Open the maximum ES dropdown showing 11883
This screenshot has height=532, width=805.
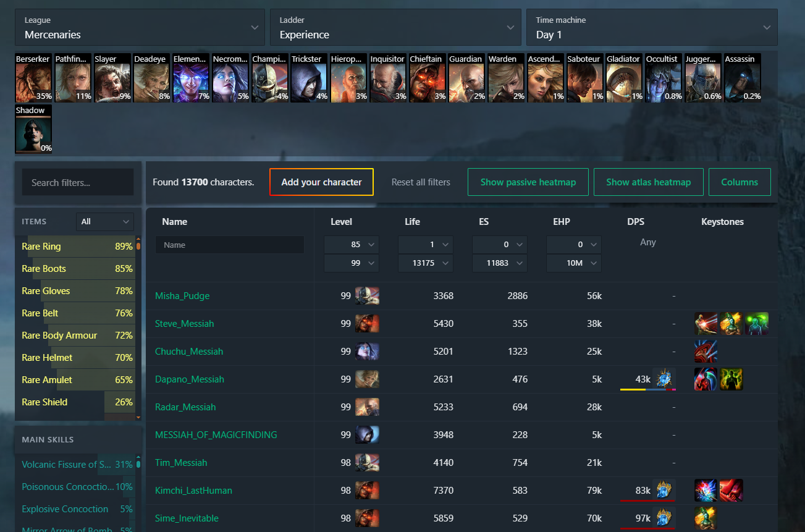pyautogui.click(x=500, y=263)
